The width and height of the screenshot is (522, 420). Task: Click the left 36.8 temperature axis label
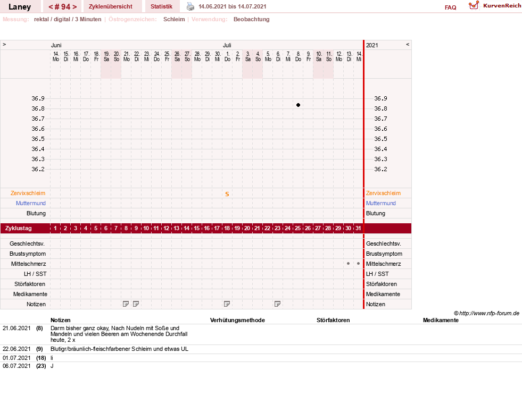[x=38, y=108]
